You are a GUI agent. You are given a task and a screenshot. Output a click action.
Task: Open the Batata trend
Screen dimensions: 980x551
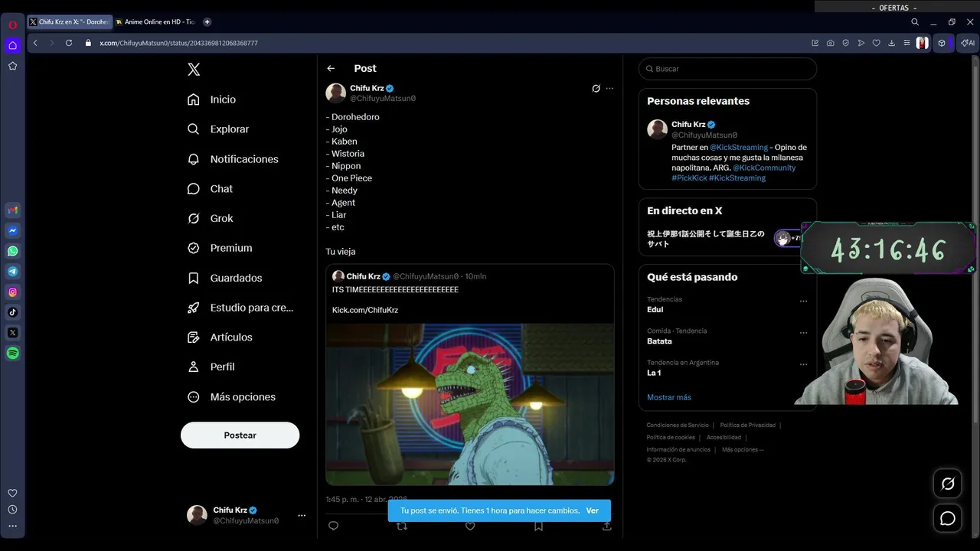[659, 341]
